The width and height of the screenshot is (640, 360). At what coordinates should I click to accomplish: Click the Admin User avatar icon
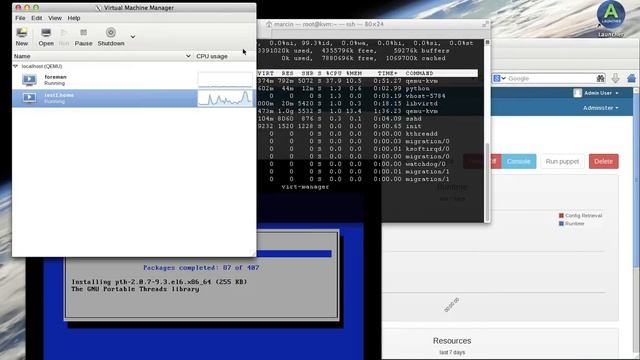(x=577, y=93)
